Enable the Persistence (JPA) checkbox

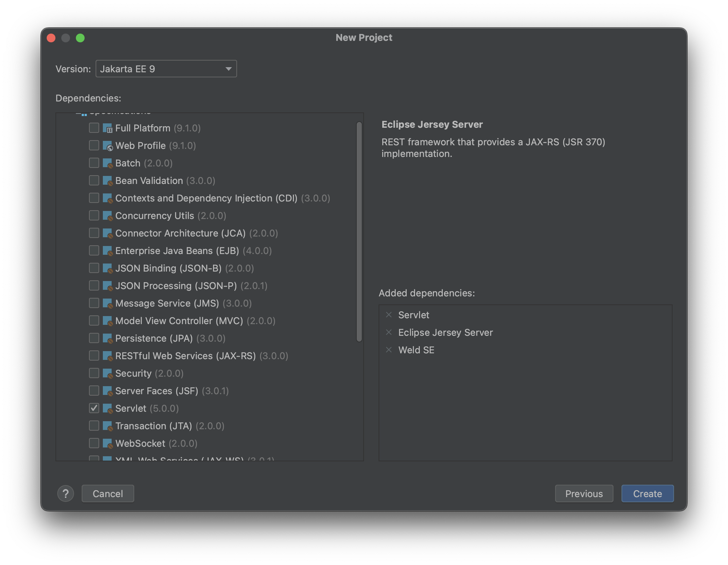pos(94,338)
